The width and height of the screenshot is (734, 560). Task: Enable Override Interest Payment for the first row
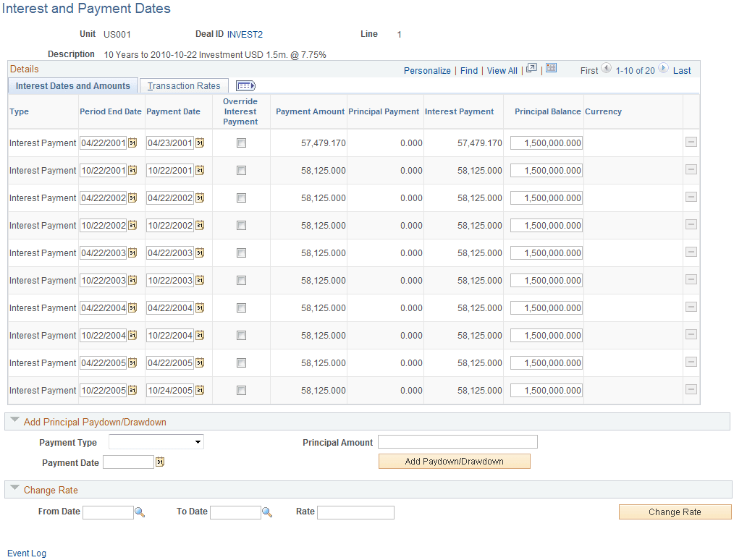coord(241,143)
